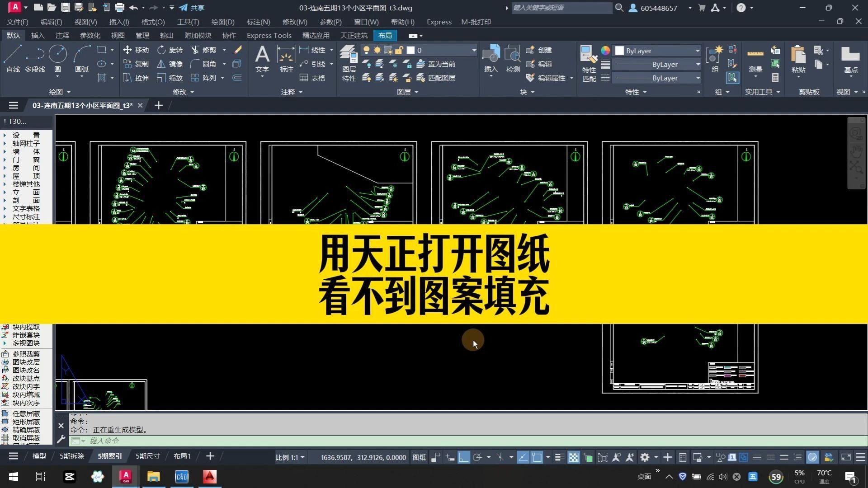Switch to the 5期拆除 layout tab
Viewport: 868px width, 488px height.
72,456
